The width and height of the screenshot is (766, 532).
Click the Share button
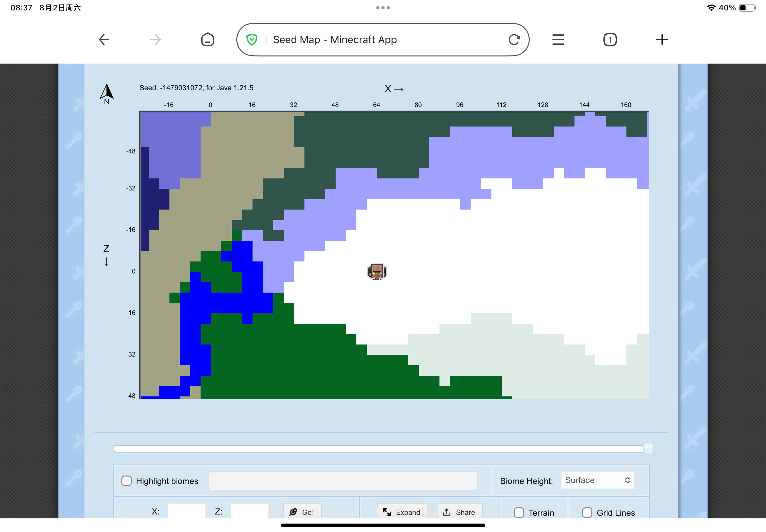pyautogui.click(x=460, y=512)
